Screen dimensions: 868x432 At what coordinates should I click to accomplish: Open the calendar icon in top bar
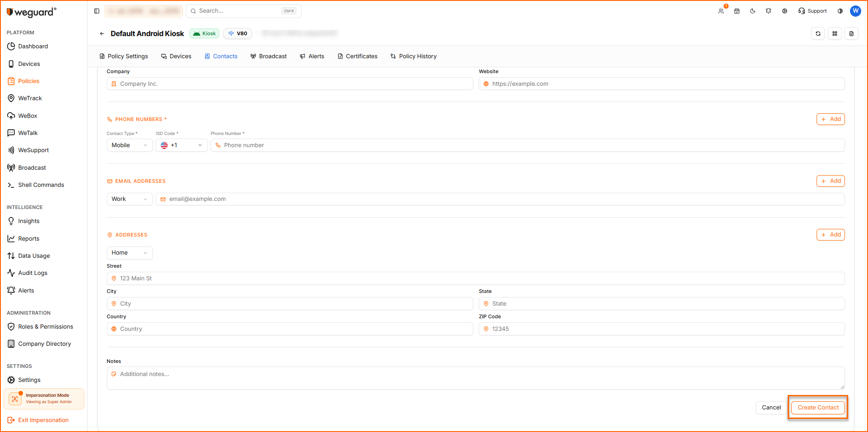pos(737,11)
